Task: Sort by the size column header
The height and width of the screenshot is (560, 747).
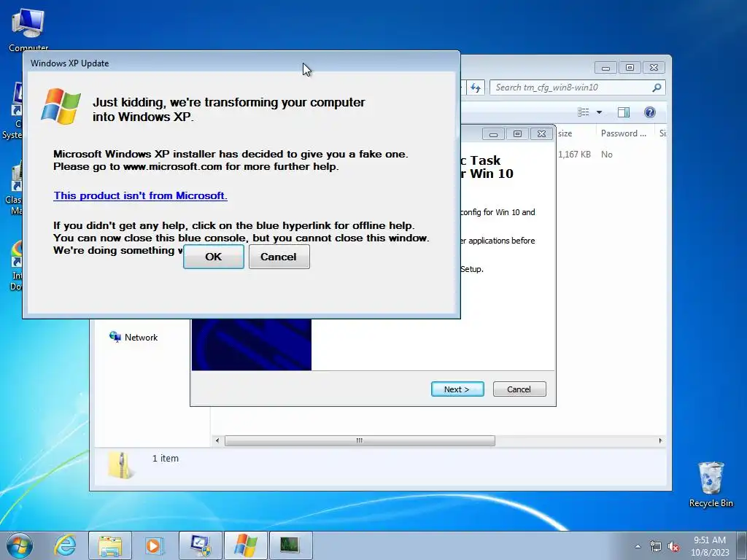Action: [576, 133]
